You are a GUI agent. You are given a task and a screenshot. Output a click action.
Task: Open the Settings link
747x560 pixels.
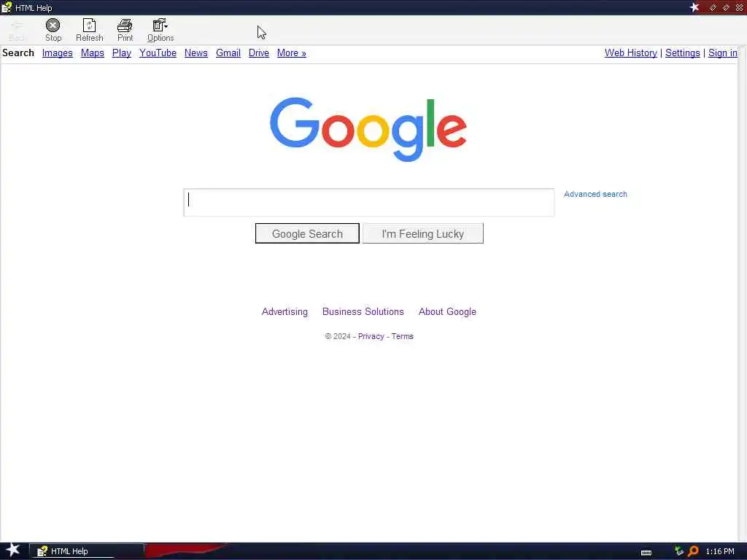click(x=682, y=52)
